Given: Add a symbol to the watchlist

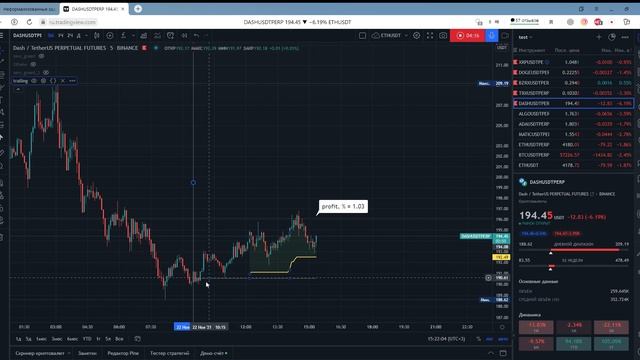Looking at the screenshot, I should [599, 37].
